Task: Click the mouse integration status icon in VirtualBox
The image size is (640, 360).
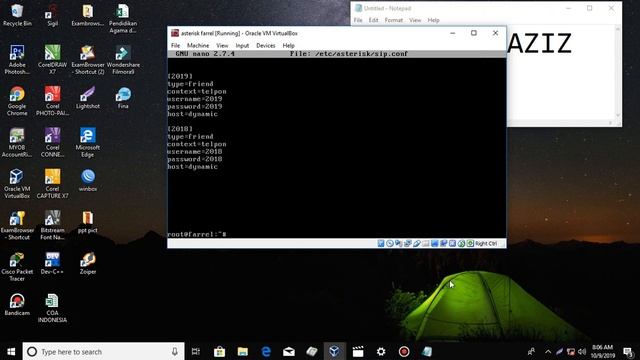Action: tap(462, 243)
